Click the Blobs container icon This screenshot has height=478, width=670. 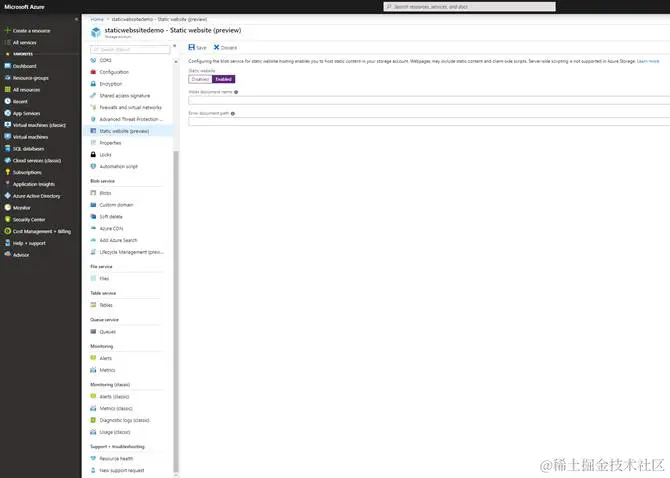pos(93,193)
